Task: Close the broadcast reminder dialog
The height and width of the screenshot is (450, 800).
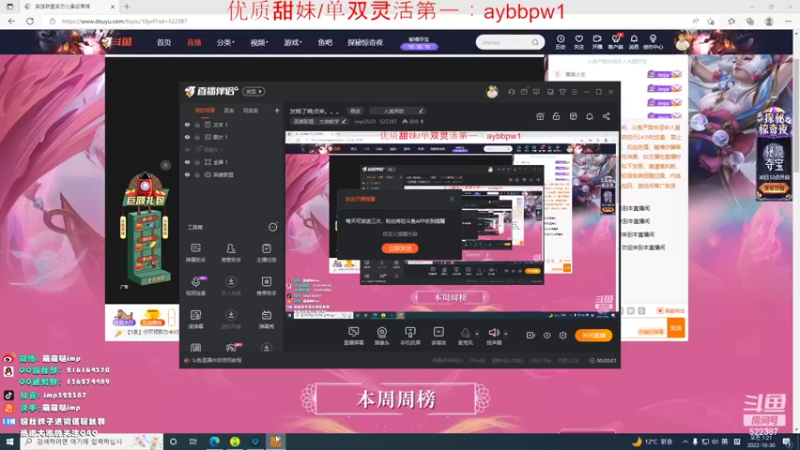Action: (452, 199)
